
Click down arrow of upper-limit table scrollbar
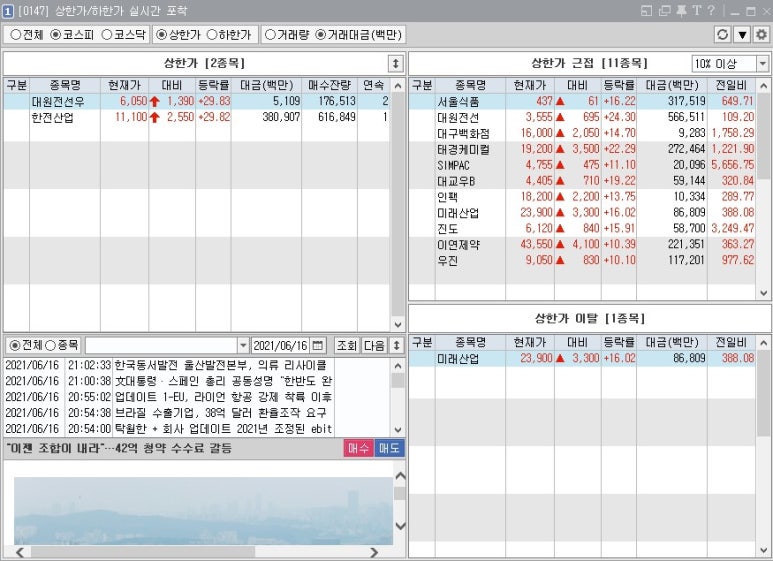click(398, 324)
